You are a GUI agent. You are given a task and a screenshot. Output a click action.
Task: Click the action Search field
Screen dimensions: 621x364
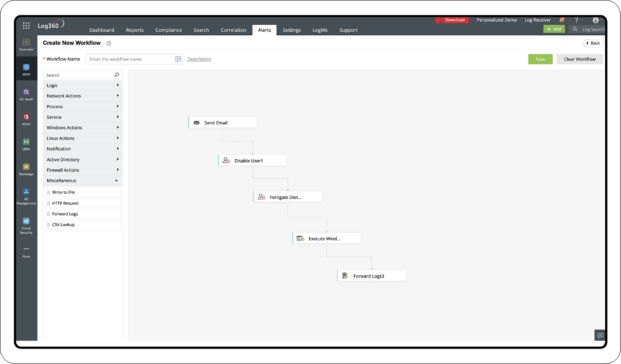click(83, 75)
